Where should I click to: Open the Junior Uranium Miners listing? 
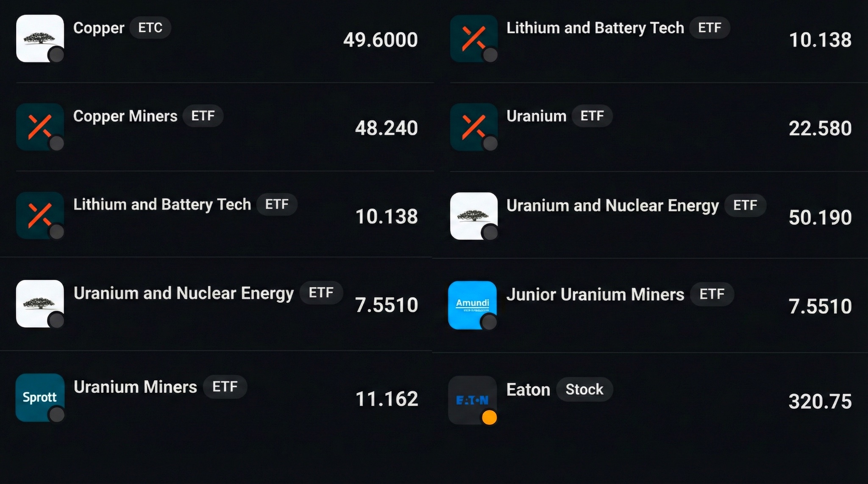(x=595, y=295)
